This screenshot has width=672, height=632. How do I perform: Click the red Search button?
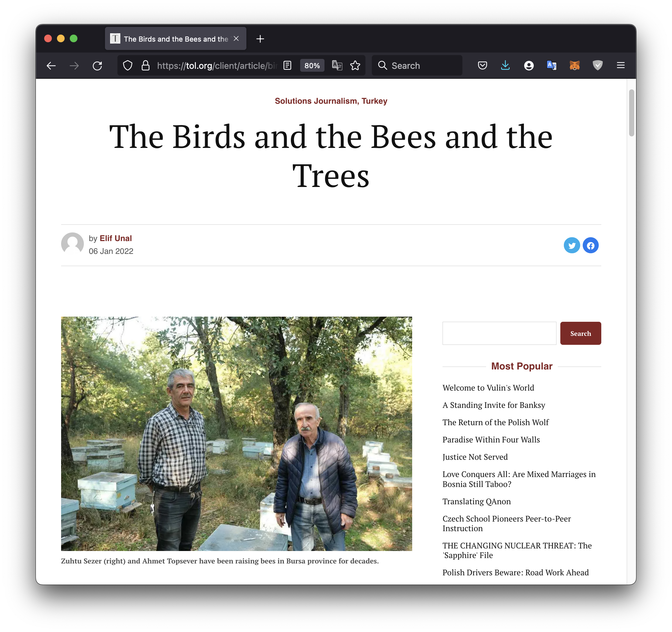point(581,333)
